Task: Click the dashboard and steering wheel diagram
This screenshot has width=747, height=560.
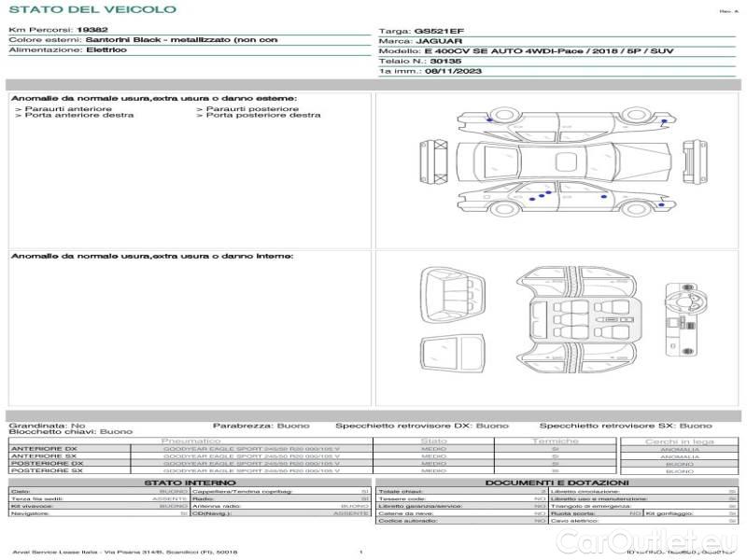Action: (x=686, y=319)
